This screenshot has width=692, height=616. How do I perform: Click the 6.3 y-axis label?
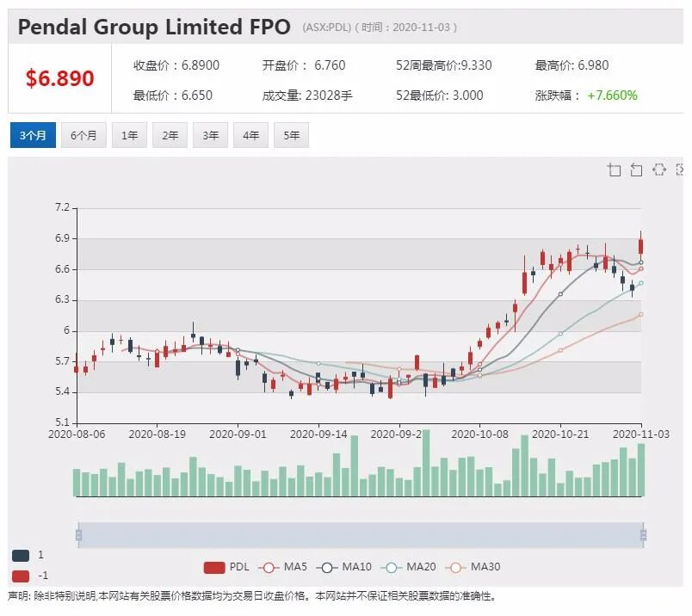pos(63,299)
